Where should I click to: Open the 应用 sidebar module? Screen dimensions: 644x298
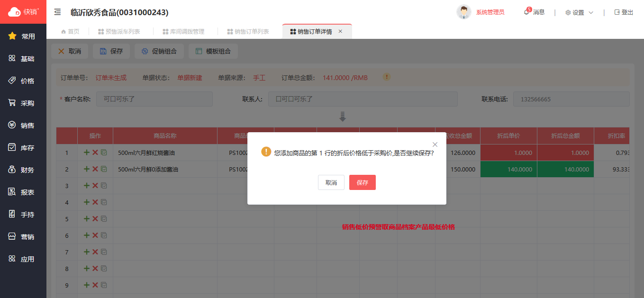(x=23, y=259)
